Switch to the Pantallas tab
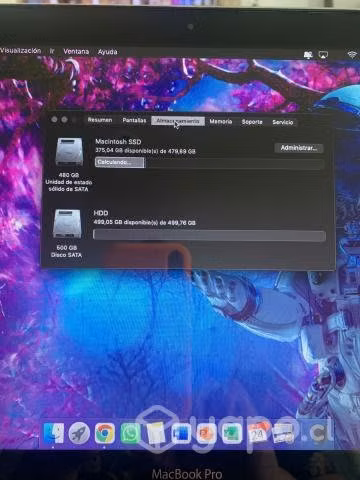 tap(134, 120)
